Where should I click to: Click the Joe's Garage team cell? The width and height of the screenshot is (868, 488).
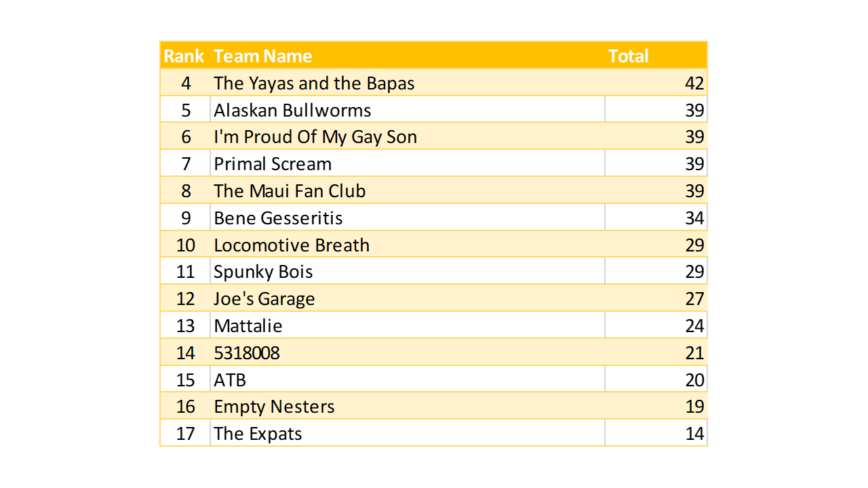pos(264,299)
